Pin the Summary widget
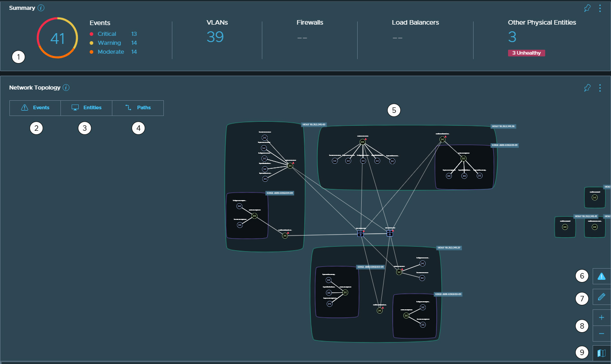Viewport: 611px width, 364px height. click(x=587, y=8)
